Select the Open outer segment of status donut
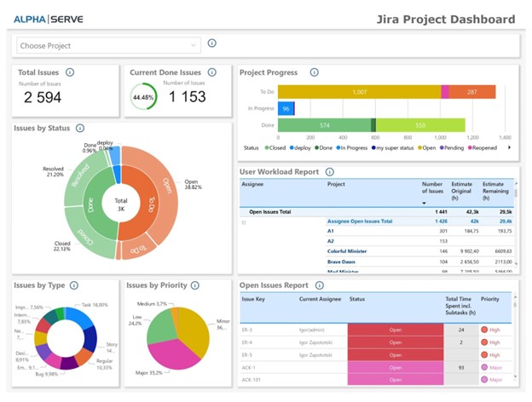The width and height of the screenshot is (532, 402). [x=166, y=187]
